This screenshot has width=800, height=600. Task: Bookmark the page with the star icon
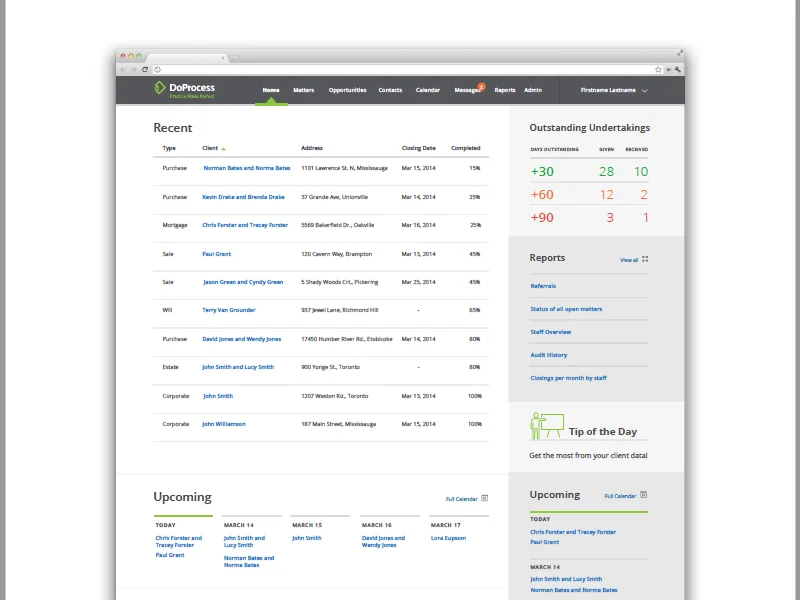pyautogui.click(x=658, y=70)
